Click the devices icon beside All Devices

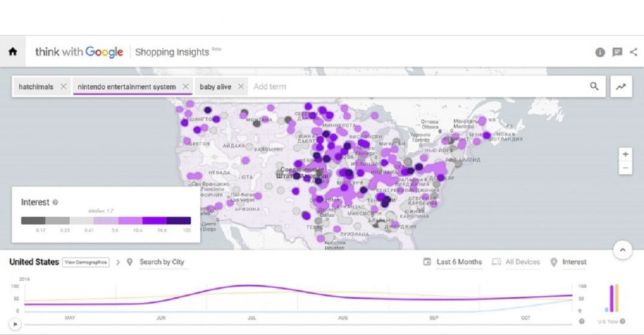[x=496, y=262]
